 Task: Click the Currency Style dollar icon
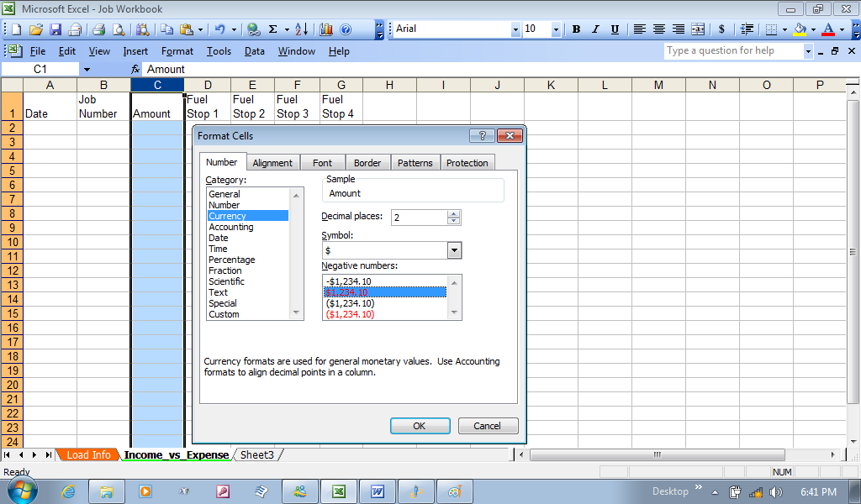click(x=721, y=29)
